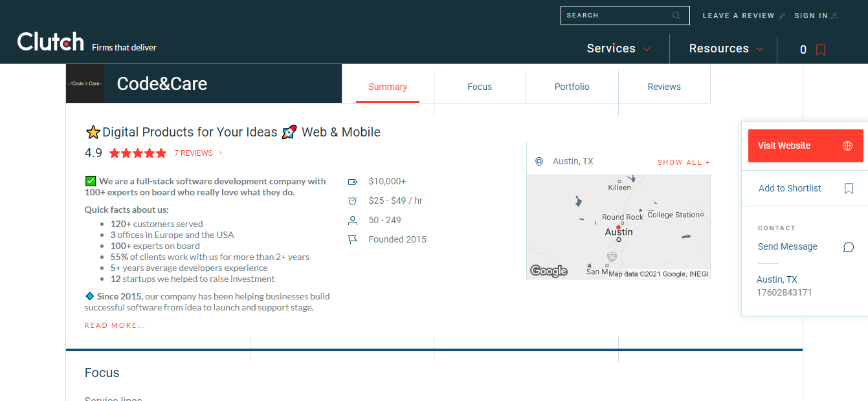Switch to the Focus tab
Screen dimensions: 868x401
coord(480,87)
